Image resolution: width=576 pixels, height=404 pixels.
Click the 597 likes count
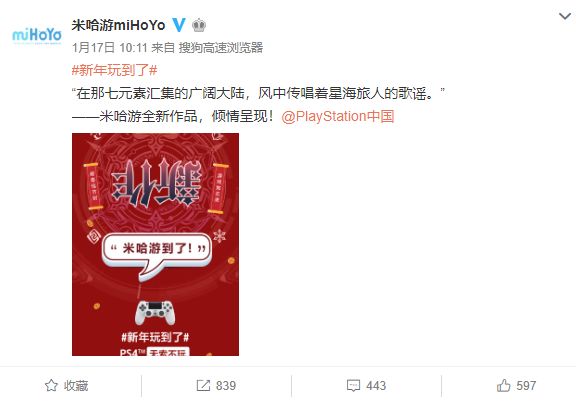tap(526, 386)
